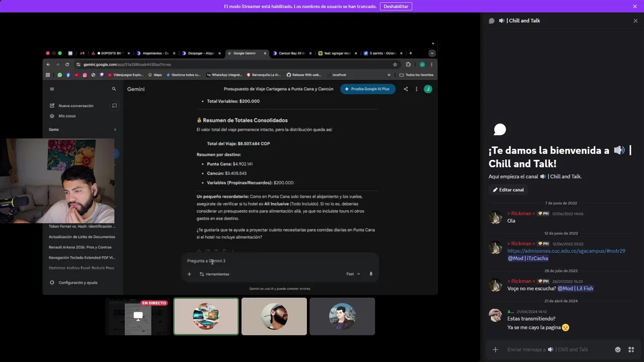Select the EN DIRECTO screen share tile
Screen dimensions: 644x362
click(138, 316)
